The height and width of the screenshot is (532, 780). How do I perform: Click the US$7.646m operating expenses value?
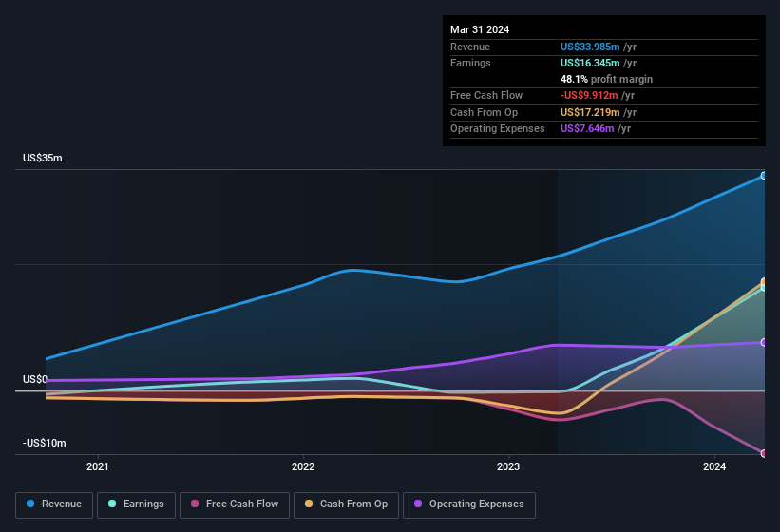click(x=587, y=128)
